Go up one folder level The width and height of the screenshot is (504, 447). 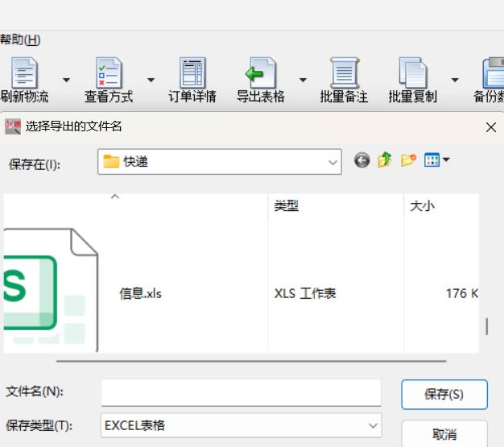coord(385,159)
